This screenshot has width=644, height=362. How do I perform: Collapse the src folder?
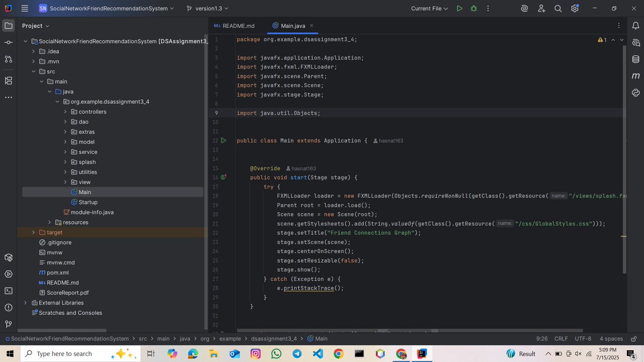[x=34, y=71]
